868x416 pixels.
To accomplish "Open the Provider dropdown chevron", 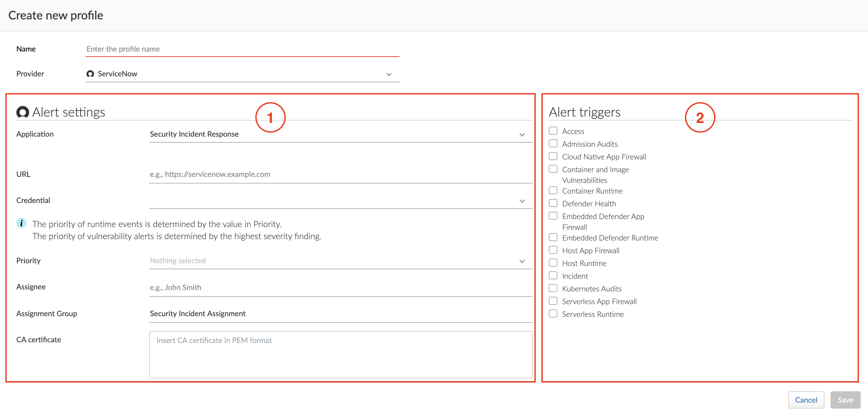I will (389, 74).
